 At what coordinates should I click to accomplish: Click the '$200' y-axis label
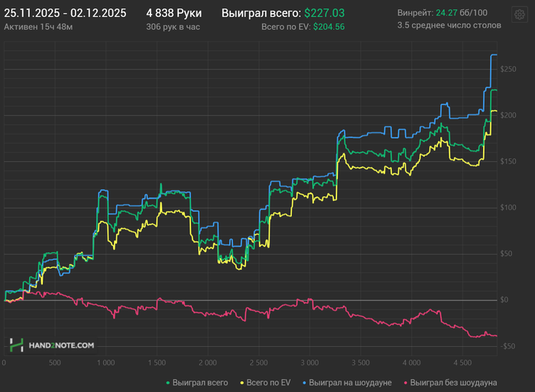point(508,115)
